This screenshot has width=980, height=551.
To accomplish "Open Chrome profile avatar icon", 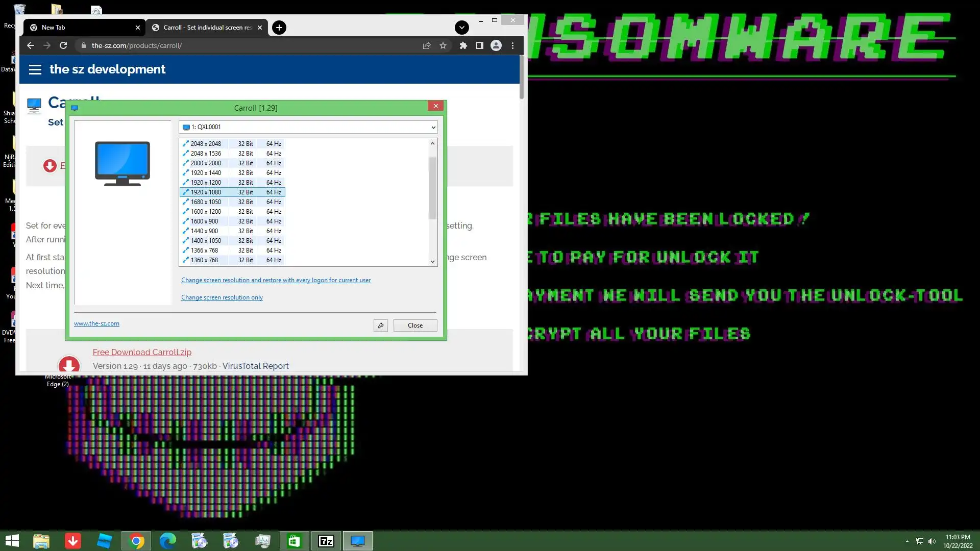I will click(x=496, y=45).
